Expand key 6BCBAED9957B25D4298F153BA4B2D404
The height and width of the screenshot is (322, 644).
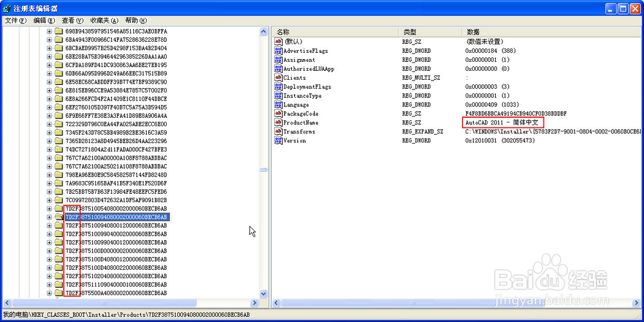point(50,48)
